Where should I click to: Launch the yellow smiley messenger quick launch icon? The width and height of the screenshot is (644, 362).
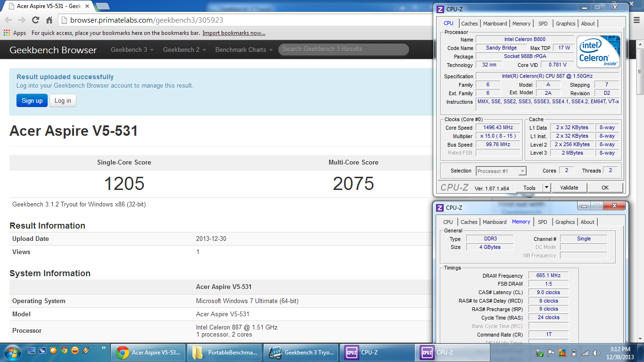point(75,351)
